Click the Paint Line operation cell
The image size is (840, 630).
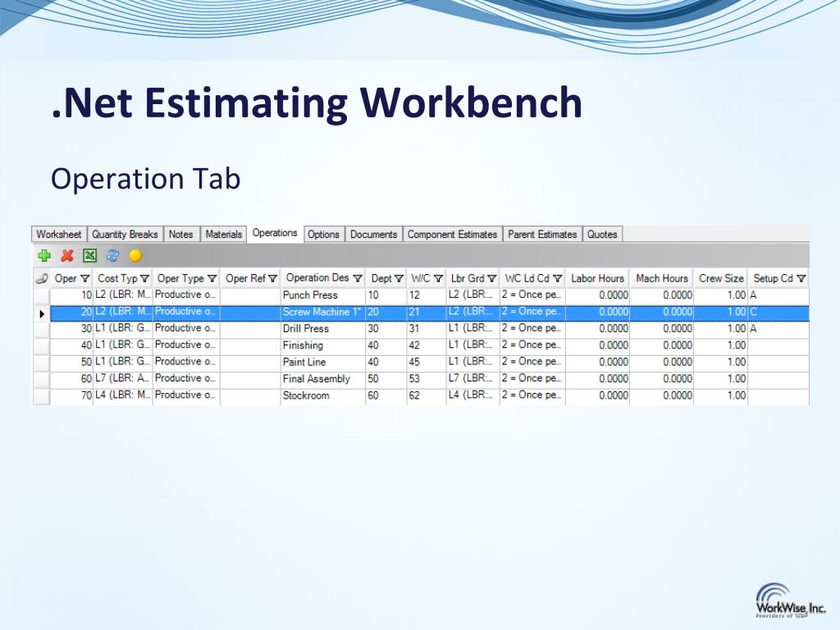(x=322, y=362)
